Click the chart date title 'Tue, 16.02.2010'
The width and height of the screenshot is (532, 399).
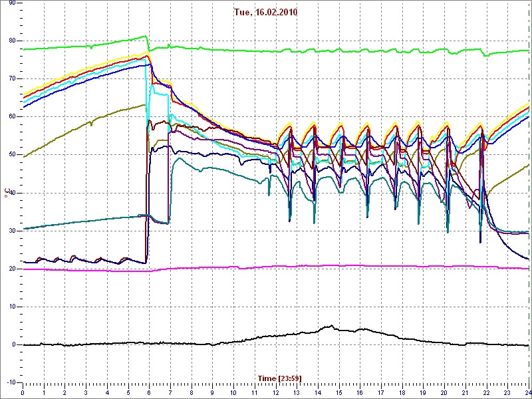(265, 13)
